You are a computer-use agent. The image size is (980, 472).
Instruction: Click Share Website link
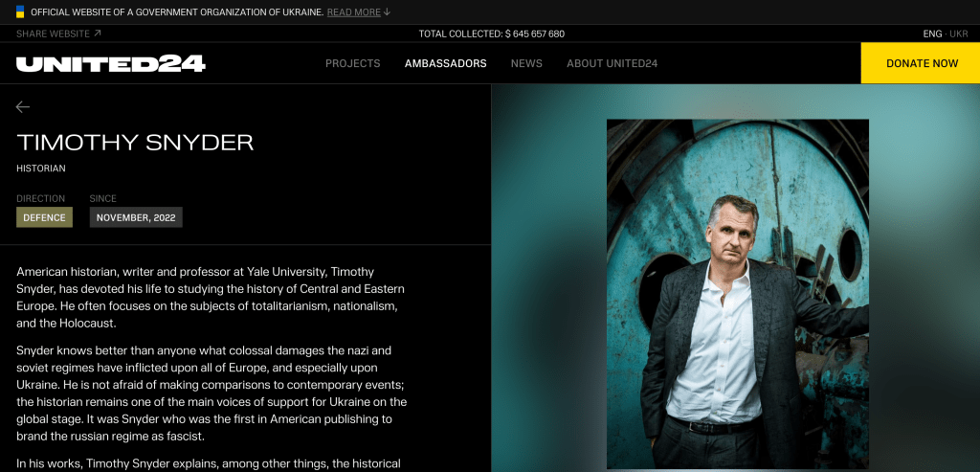pyautogui.click(x=58, y=34)
